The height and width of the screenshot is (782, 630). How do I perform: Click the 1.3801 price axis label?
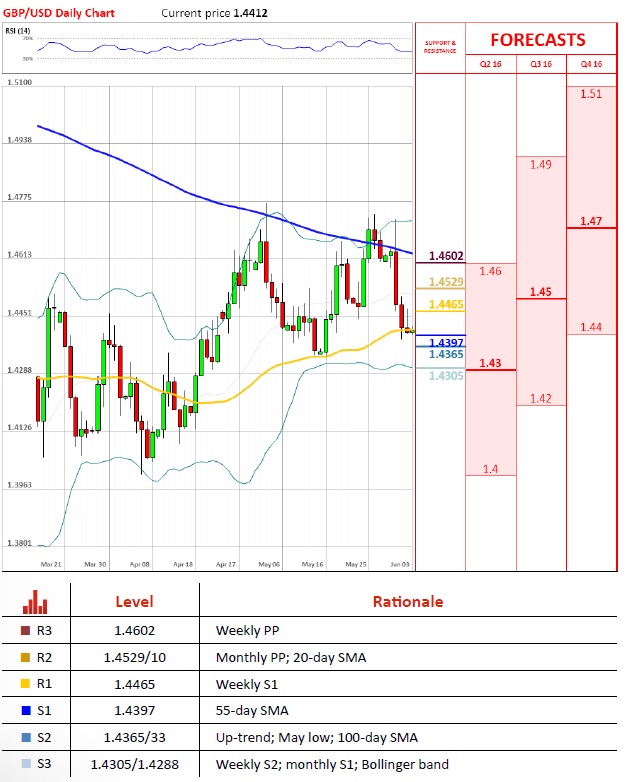point(19,543)
